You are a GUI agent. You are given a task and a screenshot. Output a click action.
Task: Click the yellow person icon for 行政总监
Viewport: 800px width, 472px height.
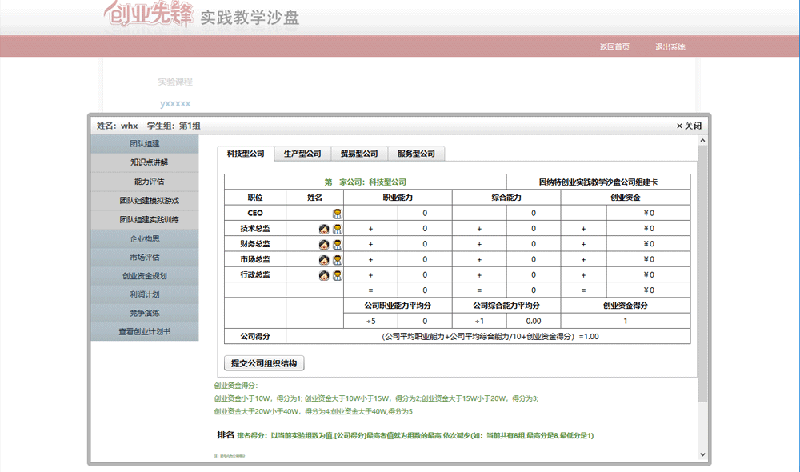tap(337, 275)
